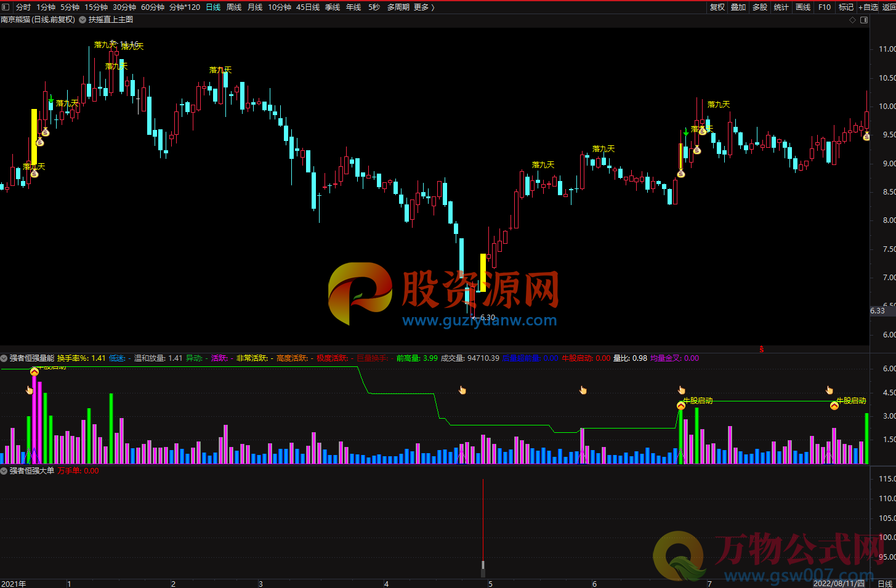The width and height of the screenshot is (896, 588).
Task: Select the 1分钟 period tab
Action: [46, 7]
